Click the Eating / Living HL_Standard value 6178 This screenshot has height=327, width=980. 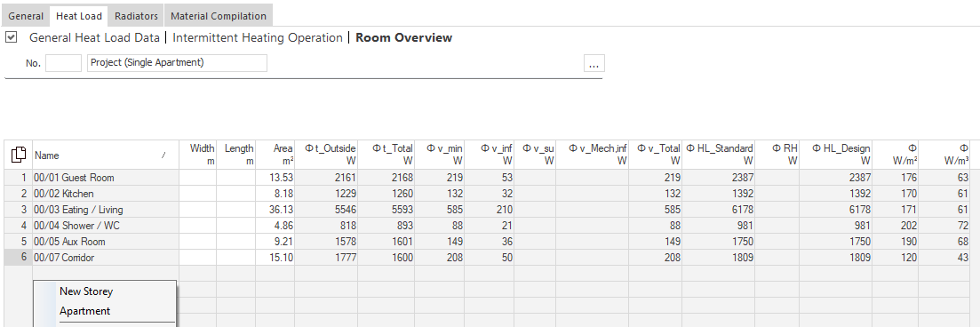[718, 210]
